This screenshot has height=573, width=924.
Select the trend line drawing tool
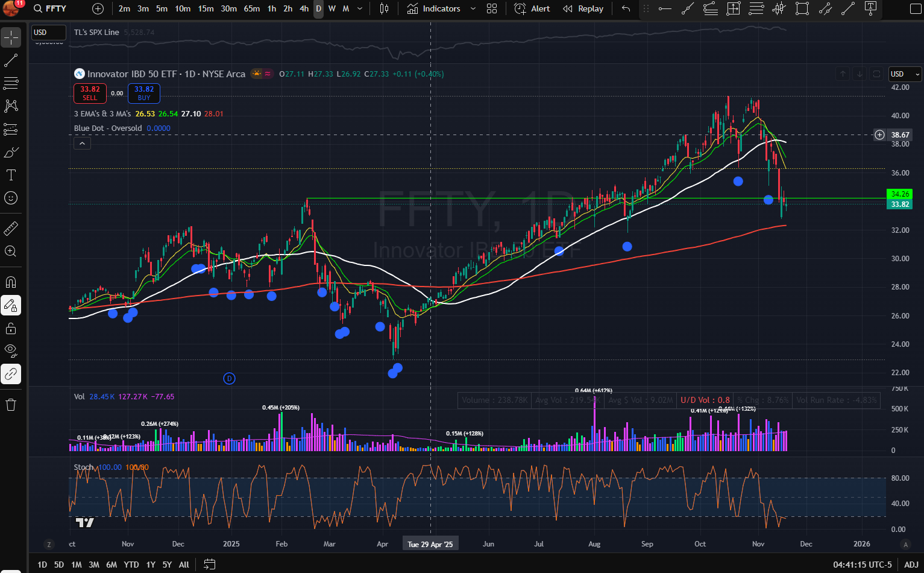click(x=11, y=60)
